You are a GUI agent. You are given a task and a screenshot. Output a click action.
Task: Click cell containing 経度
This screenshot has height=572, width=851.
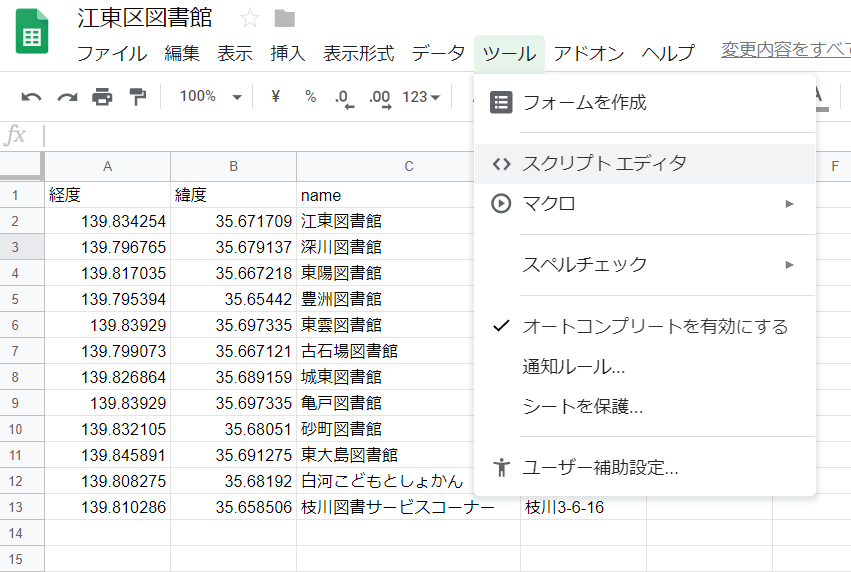[x=107, y=195]
